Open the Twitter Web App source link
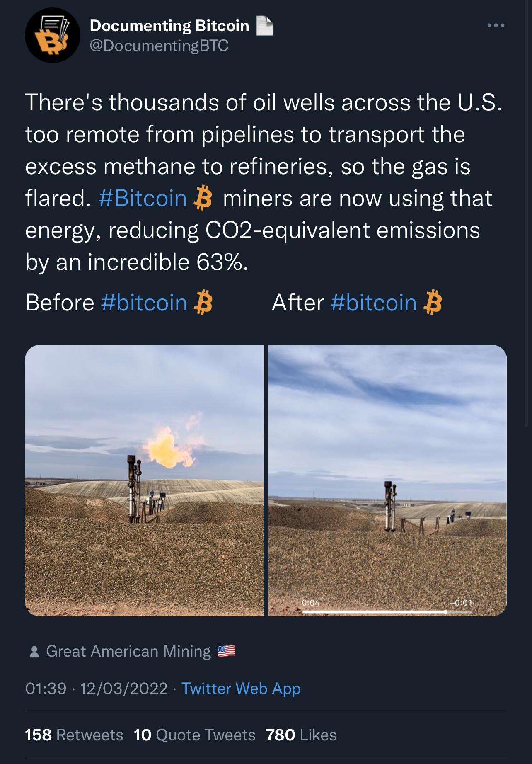This screenshot has width=532, height=764. coord(241,689)
